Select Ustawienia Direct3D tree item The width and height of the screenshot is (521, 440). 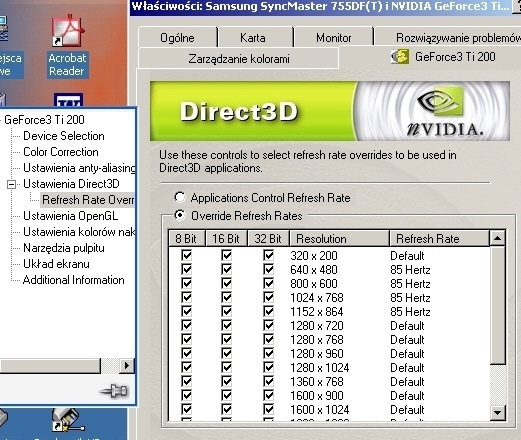point(71,184)
